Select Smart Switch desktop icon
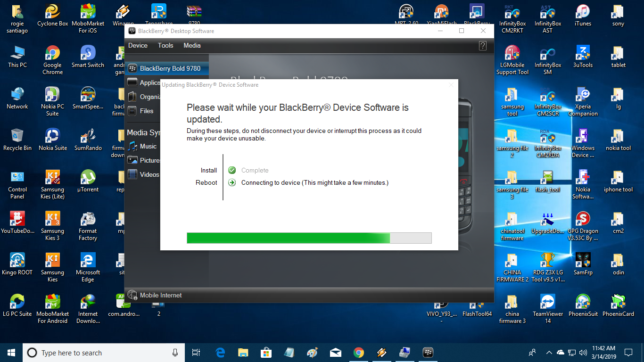The width and height of the screenshot is (644, 362). point(88,57)
